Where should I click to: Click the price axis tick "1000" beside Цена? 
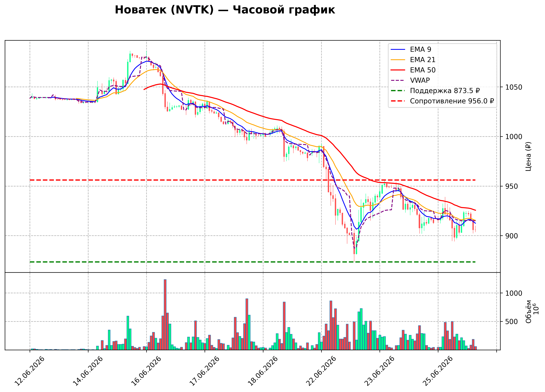pos(514,136)
